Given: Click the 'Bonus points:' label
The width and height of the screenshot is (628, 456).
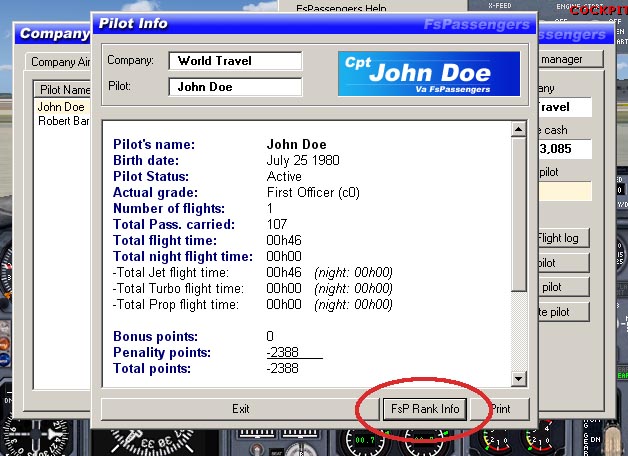Looking at the screenshot, I should [x=155, y=336].
